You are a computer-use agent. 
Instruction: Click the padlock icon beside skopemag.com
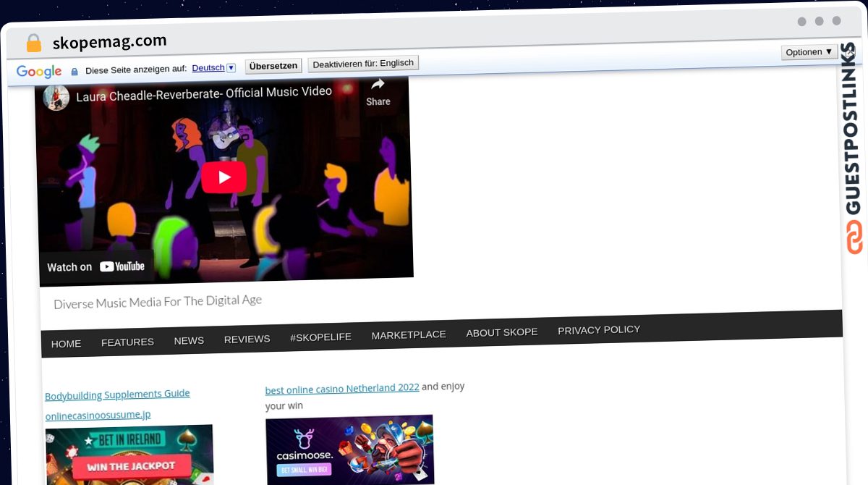click(34, 43)
